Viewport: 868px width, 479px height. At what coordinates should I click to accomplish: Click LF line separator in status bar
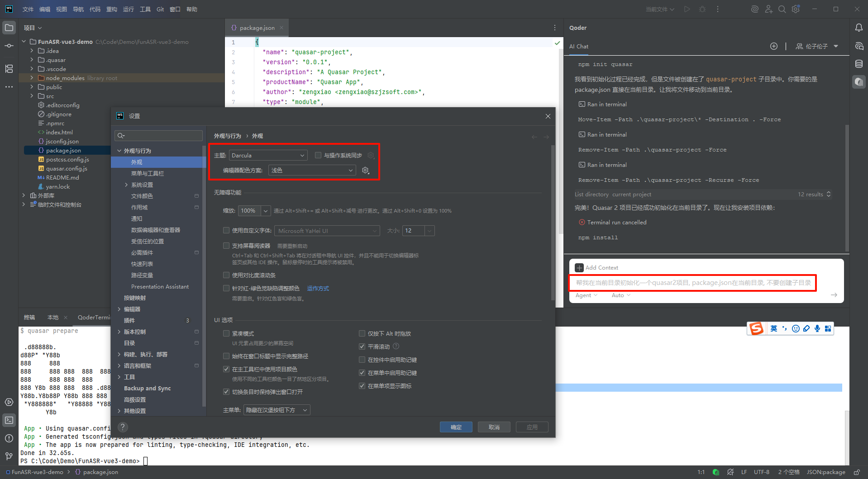[744, 472]
